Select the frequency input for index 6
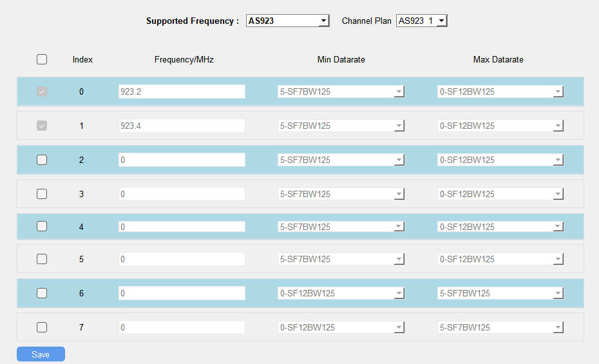Viewport: 599px width, 364px height. coord(182,293)
